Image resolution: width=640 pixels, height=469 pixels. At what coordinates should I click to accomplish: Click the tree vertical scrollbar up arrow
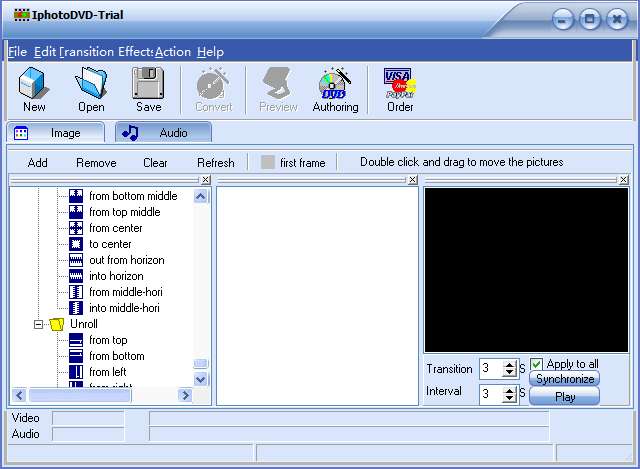[200, 196]
